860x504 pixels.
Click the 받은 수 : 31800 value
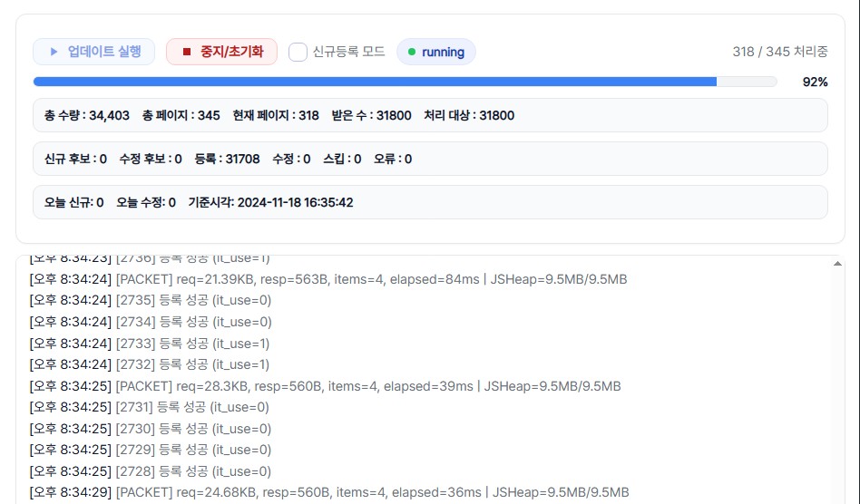[372, 115]
